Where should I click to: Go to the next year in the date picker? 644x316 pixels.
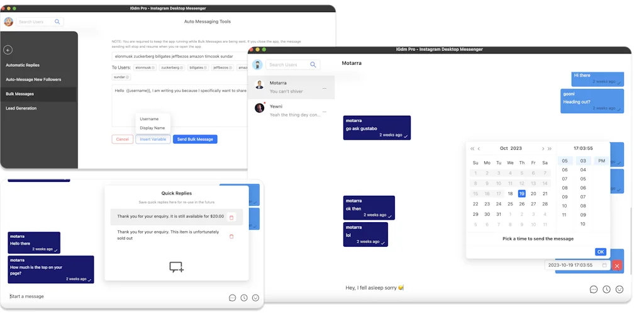pyautogui.click(x=550, y=149)
